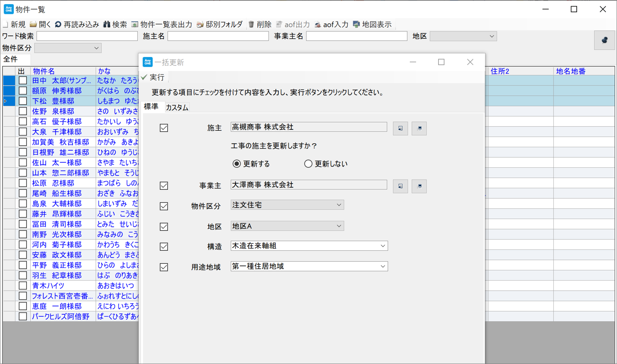
Task: Sort by 物件名 column header
Action: click(x=63, y=71)
